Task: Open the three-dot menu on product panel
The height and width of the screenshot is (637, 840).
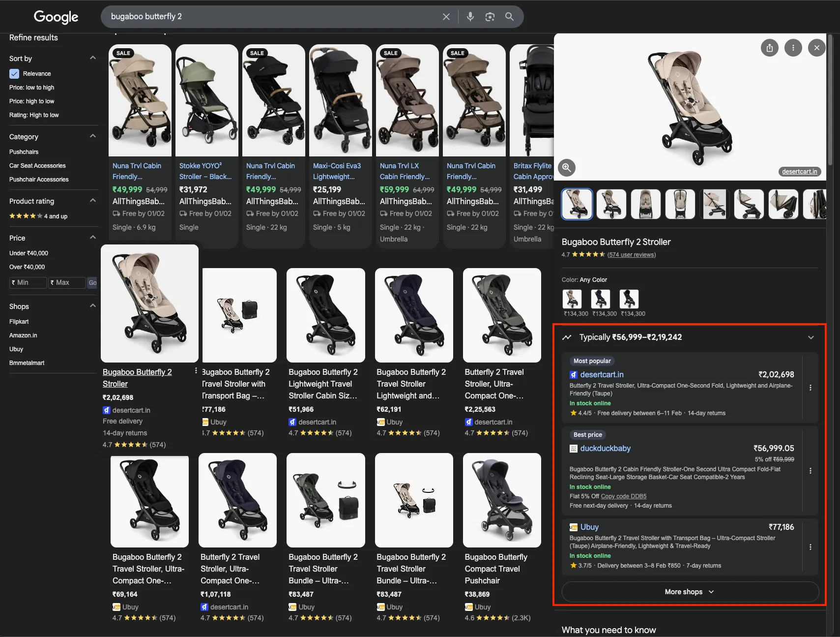Action: [793, 48]
